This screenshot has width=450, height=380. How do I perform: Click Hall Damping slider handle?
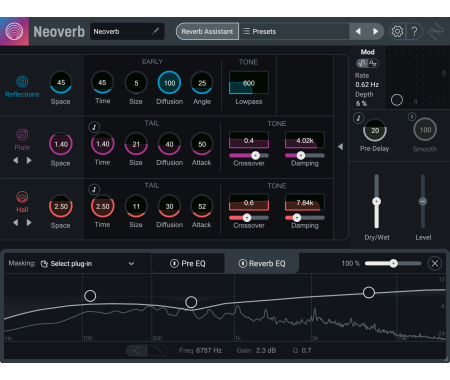click(x=297, y=218)
